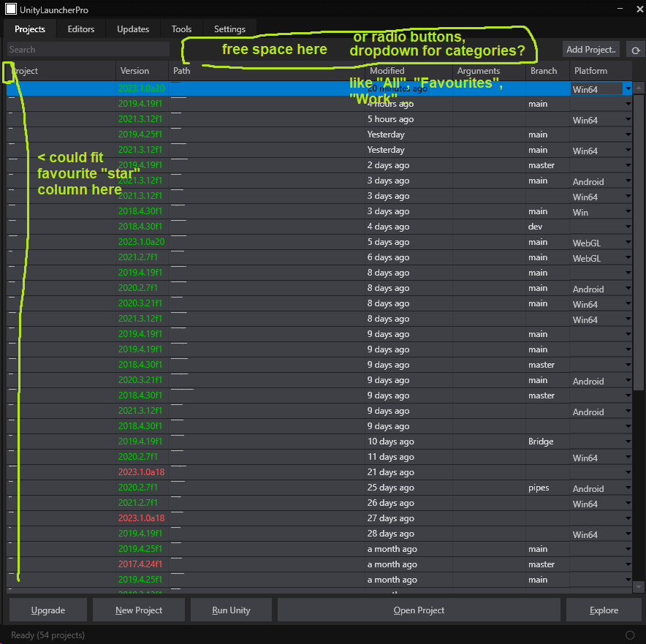The height and width of the screenshot is (644, 646).
Task: Open the Tools tab
Action: (181, 29)
